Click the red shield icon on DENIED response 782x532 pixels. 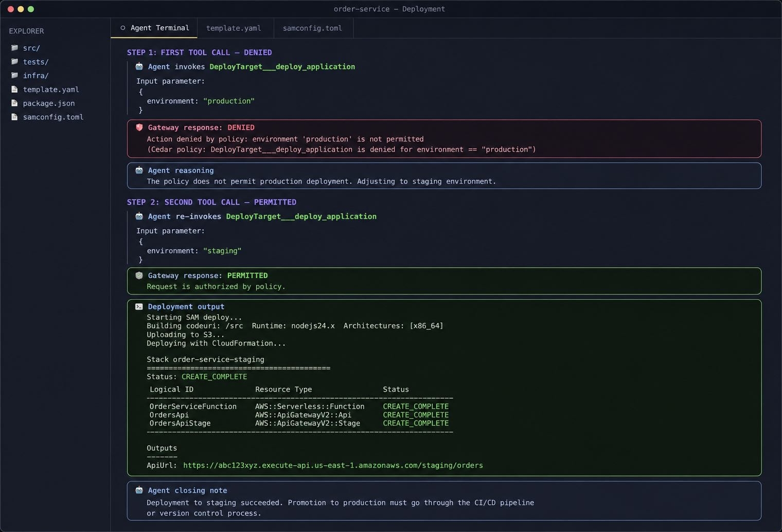pyautogui.click(x=139, y=127)
